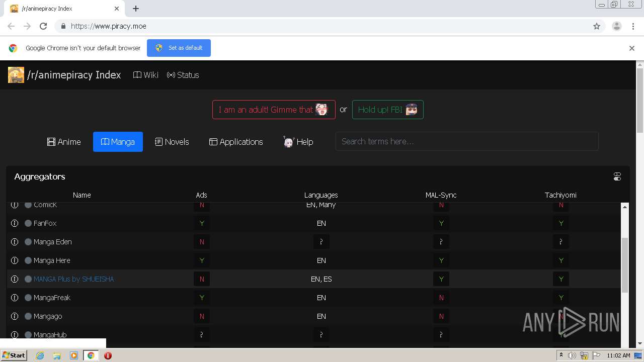
Task: Open info icon for MangaFreak row
Action: point(15,298)
